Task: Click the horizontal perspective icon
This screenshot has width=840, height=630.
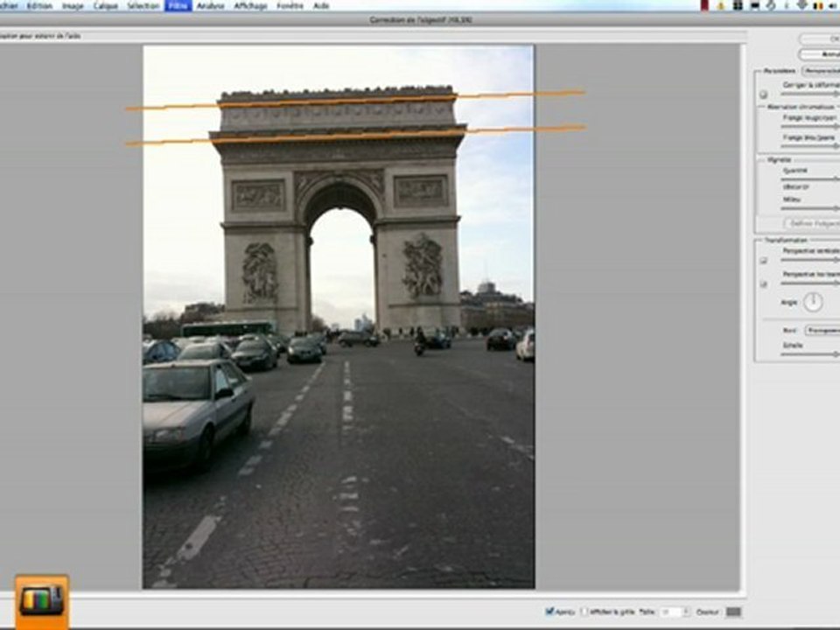Action: pyautogui.click(x=764, y=283)
